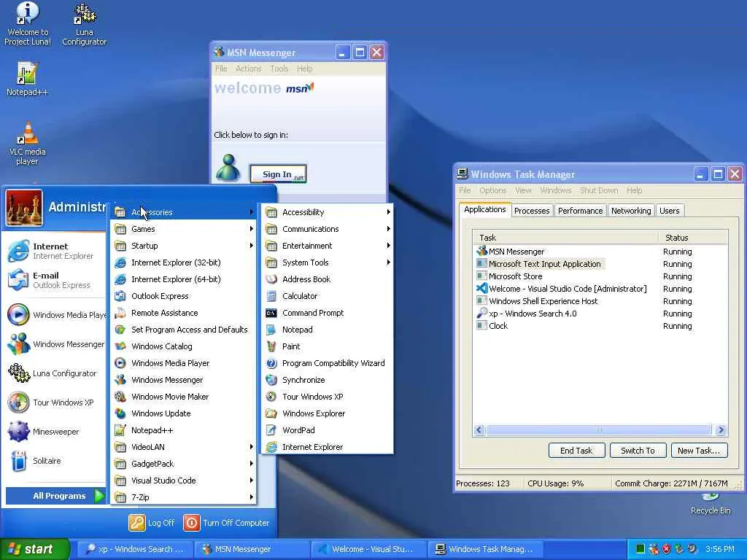Switch to Welcome - Visual Studio taskbar button
Image resolution: width=747 pixels, height=560 pixels.
point(368,549)
